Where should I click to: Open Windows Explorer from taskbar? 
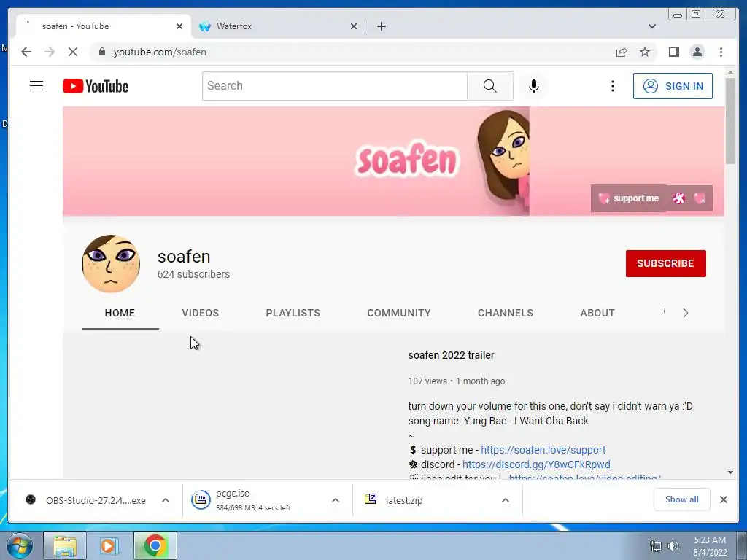65,545
